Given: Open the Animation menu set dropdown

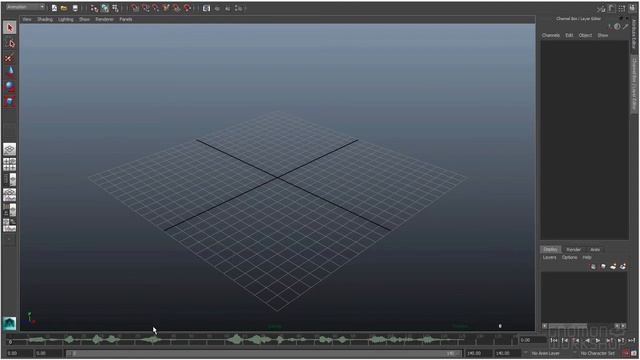Looking at the screenshot, I should pos(25,7).
